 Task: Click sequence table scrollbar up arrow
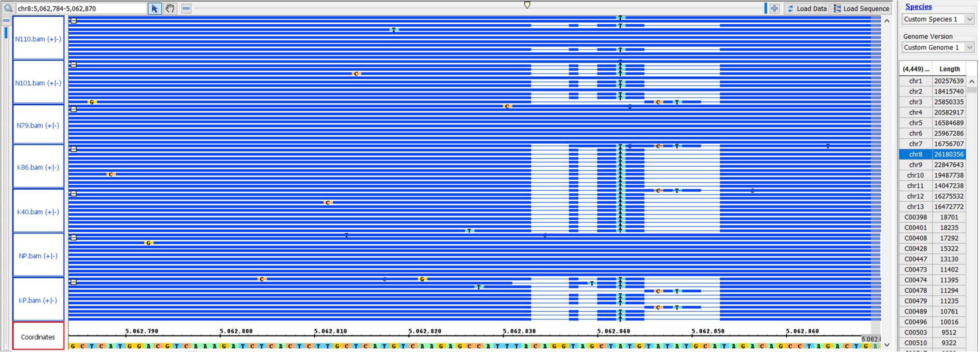[x=972, y=81]
